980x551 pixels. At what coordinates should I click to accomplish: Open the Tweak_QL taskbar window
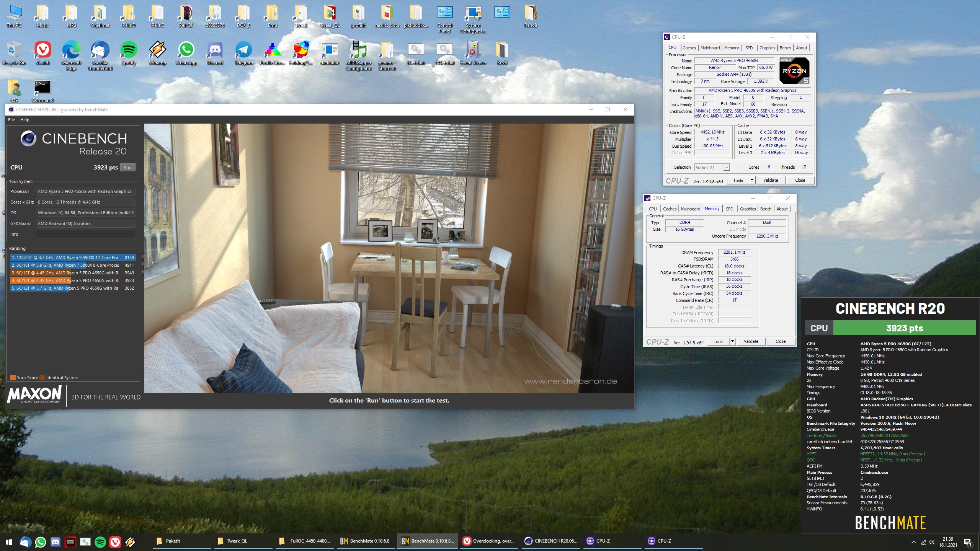243,541
